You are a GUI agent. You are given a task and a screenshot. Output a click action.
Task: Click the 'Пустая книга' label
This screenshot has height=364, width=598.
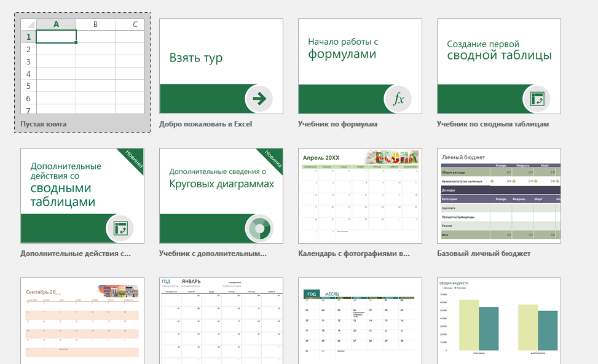point(43,124)
